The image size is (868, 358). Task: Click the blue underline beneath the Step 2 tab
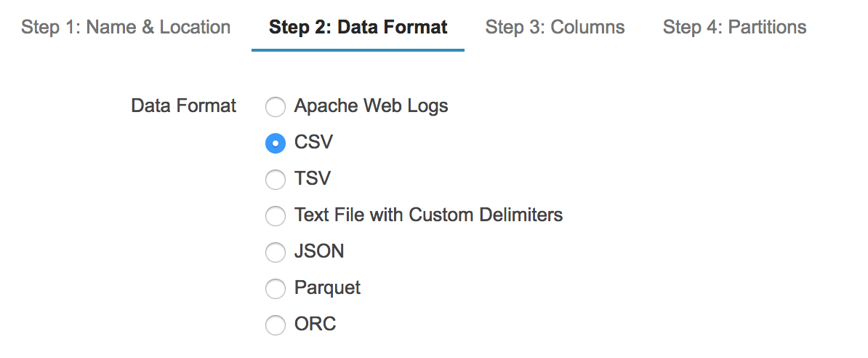click(358, 50)
